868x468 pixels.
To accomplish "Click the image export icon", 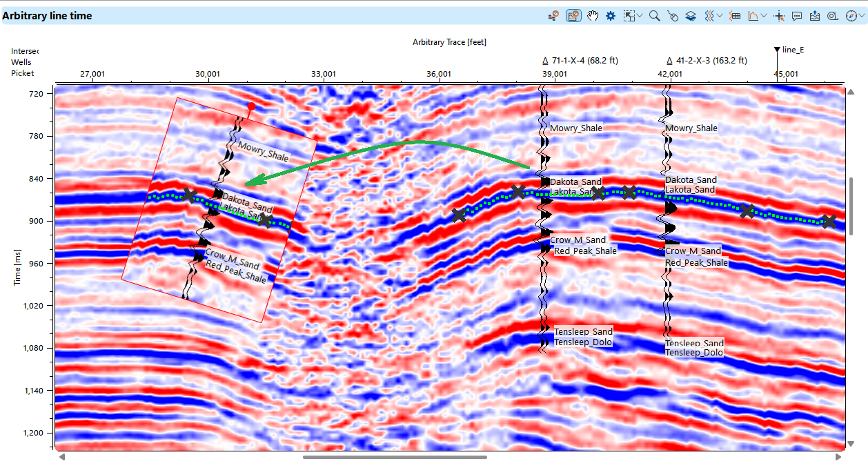I will (813, 15).
